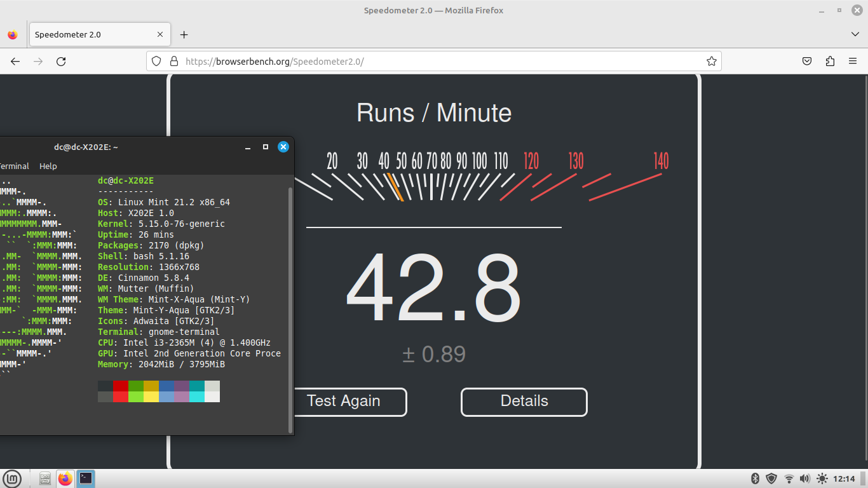This screenshot has height=488, width=868.
Task: Open brightness tray icon
Action: tap(822, 478)
